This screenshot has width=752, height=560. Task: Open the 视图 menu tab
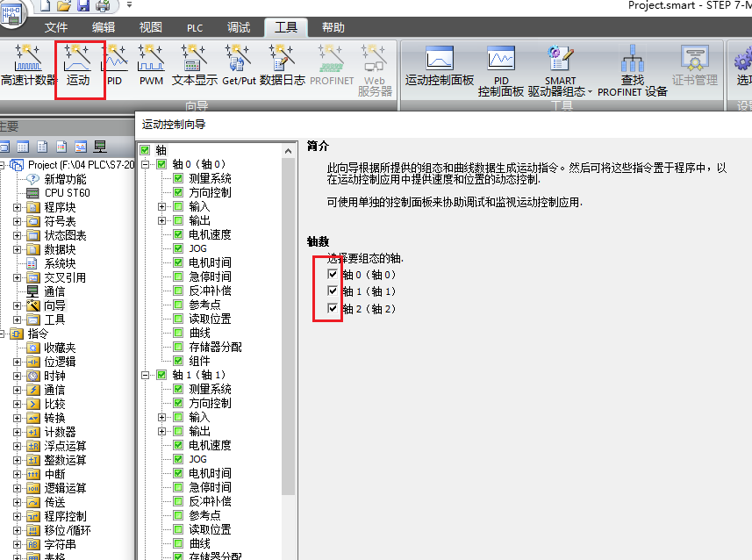151,27
